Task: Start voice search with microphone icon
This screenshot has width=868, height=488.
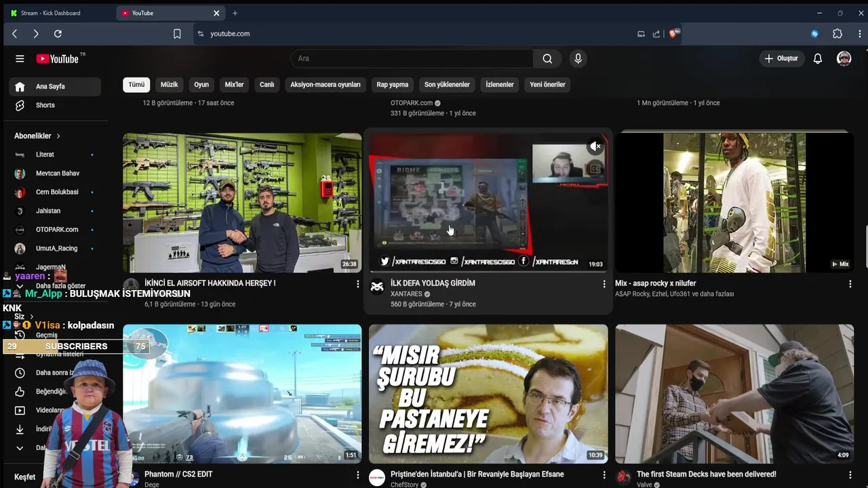Action: [578, 59]
